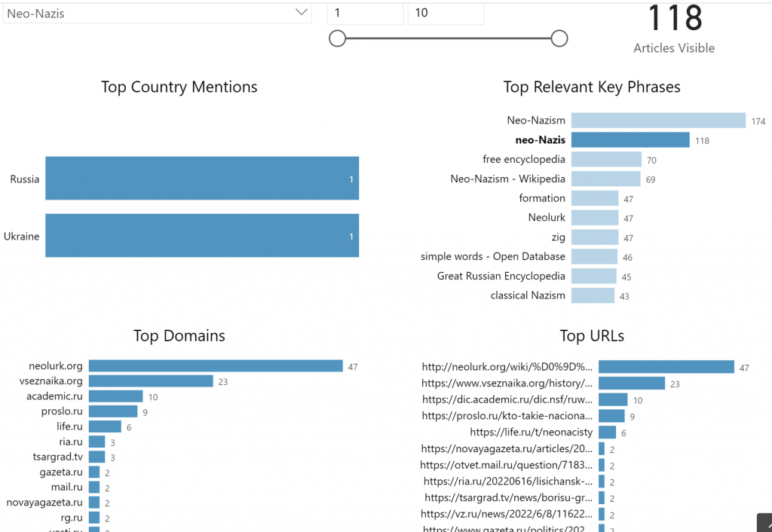Click the classical Nazism label text
The width and height of the screenshot is (772, 532).
click(528, 295)
